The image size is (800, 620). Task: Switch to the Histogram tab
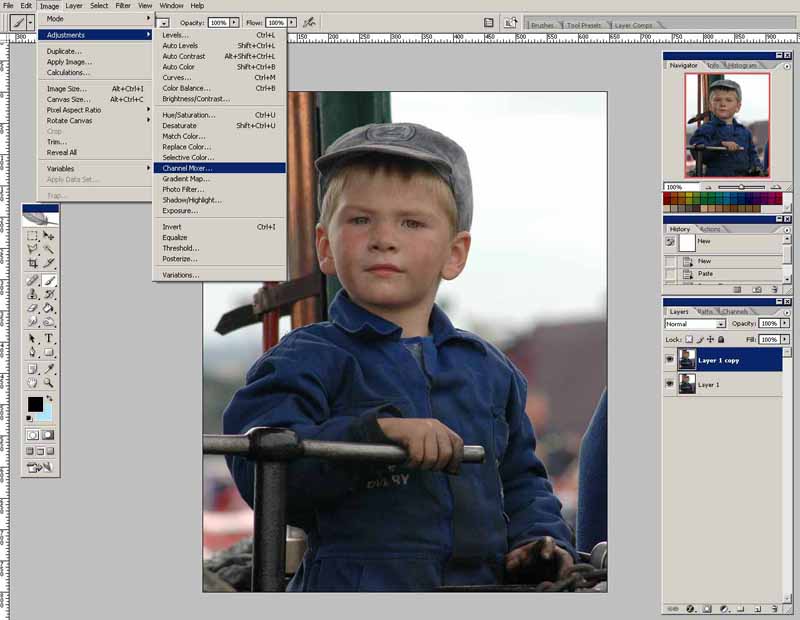tap(742, 65)
